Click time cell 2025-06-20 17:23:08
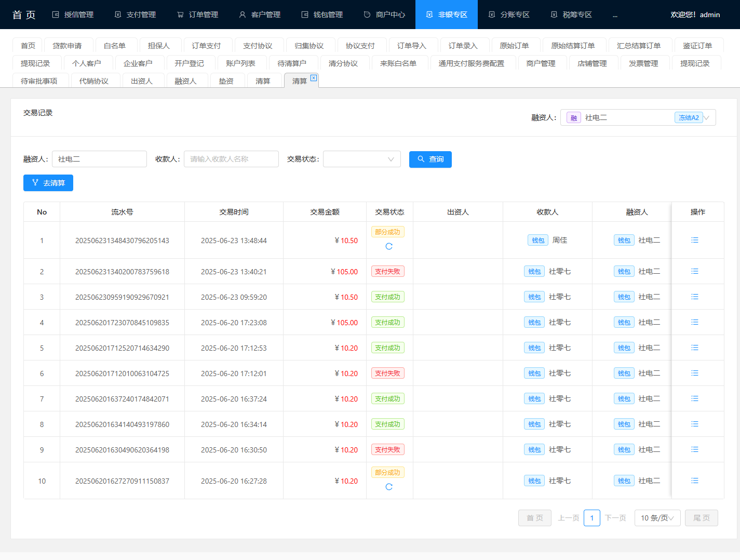The image size is (740, 560). (x=234, y=323)
